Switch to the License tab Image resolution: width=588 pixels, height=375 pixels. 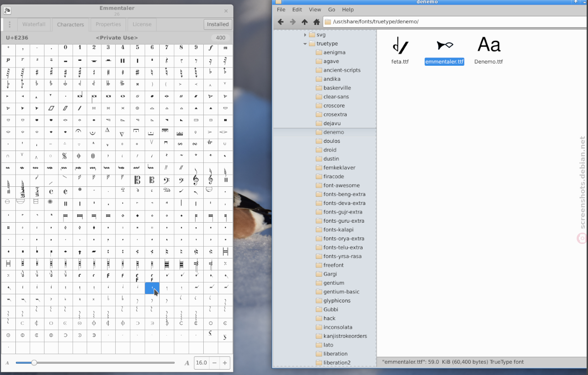[x=142, y=24]
